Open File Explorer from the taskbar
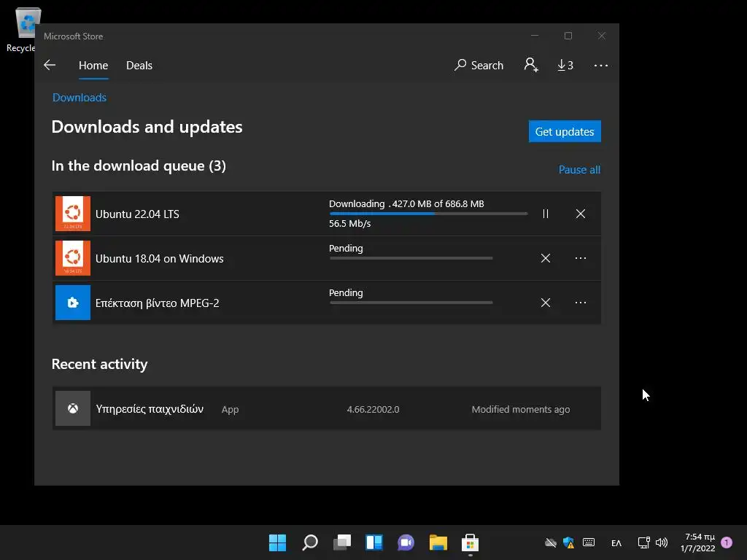 point(438,542)
